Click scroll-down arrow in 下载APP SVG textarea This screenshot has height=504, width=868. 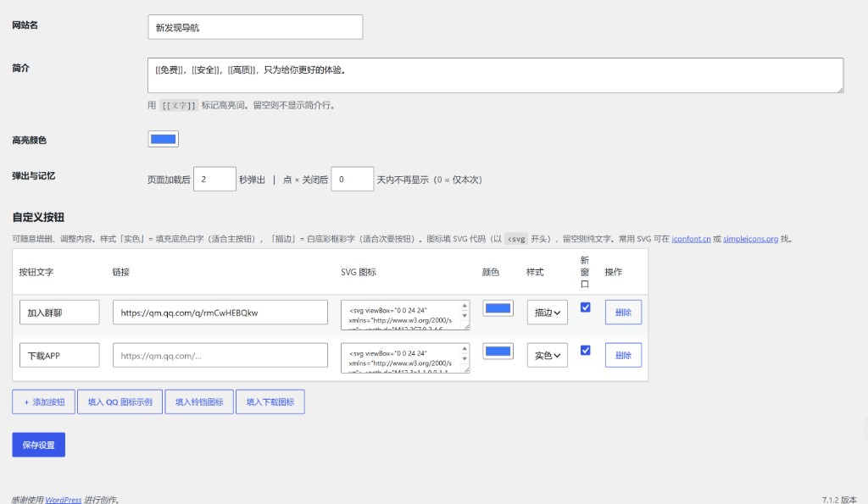pos(465,358)
